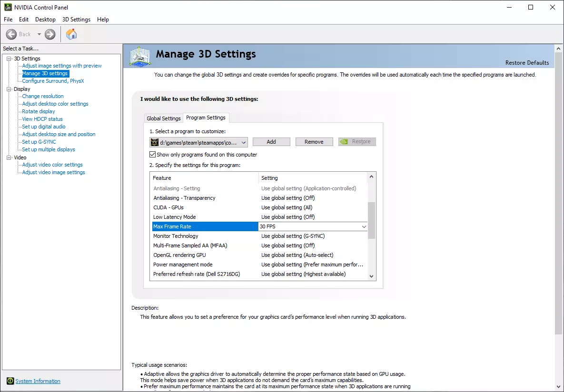Image resolution: width=564 pixels, height=392 pixels.
Task: Click the game icon in program selector
Action: [x=155, y=142]
